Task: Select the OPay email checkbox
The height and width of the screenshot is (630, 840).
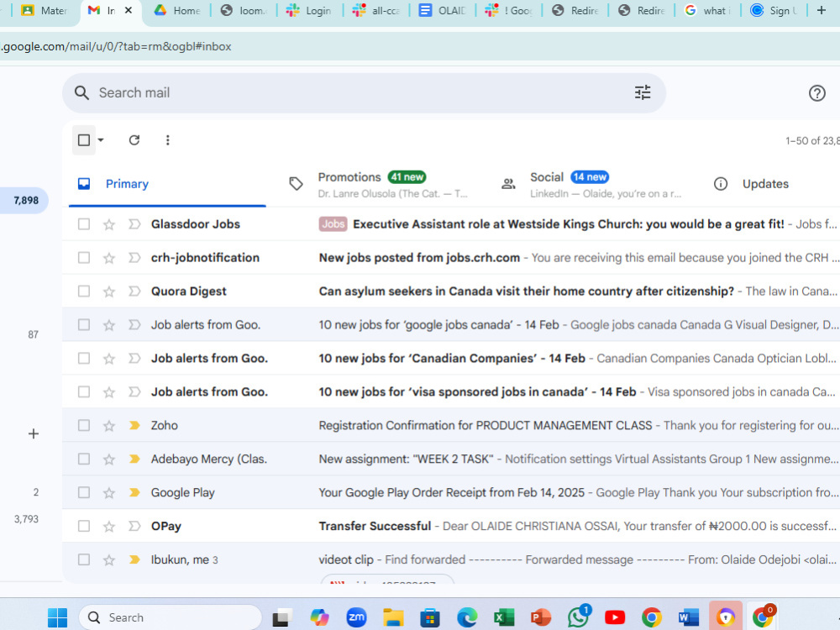Action: point(83,526)
